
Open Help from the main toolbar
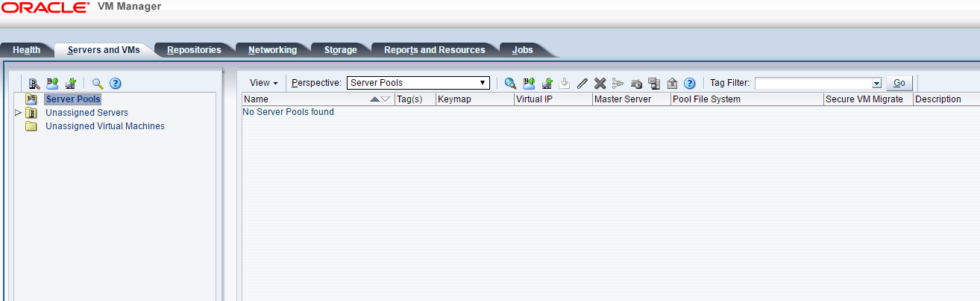[690, 83]
